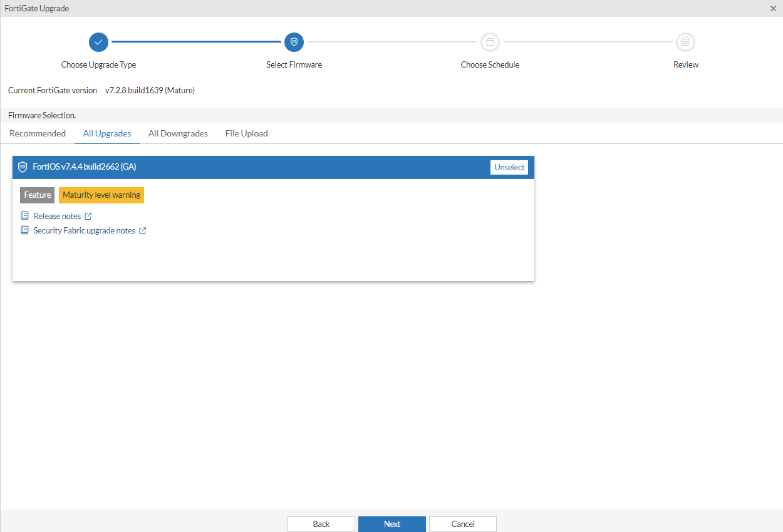This screenshot has height=532, width=783.
Task: Toggle selection off with the Unselect button
Action: pos(509,167)
